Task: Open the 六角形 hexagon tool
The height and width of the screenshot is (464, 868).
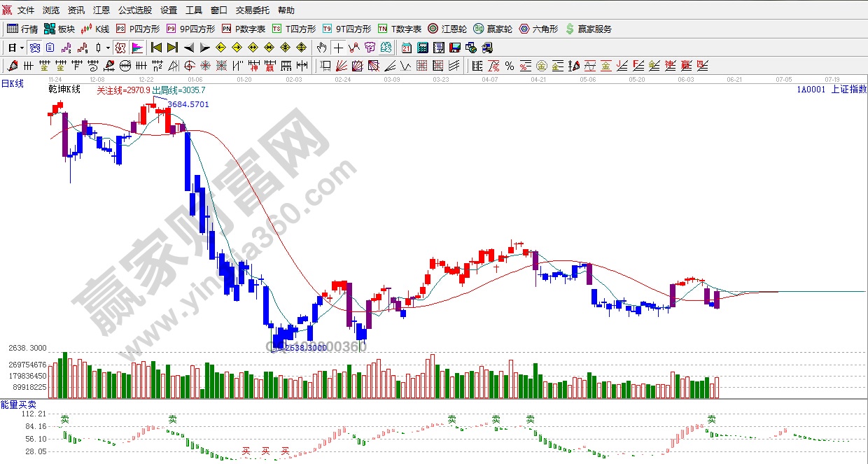Action: click(x=538, y=29)
